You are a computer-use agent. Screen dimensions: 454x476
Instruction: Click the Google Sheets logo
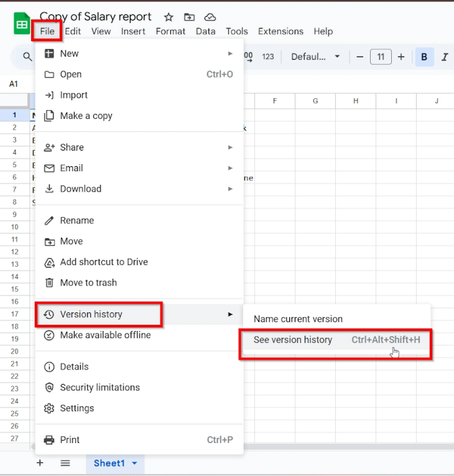[21, 23]
